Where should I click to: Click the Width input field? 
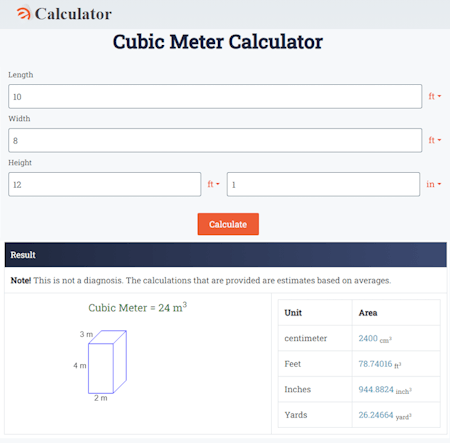pyautogui.click(x=215, y=140)
